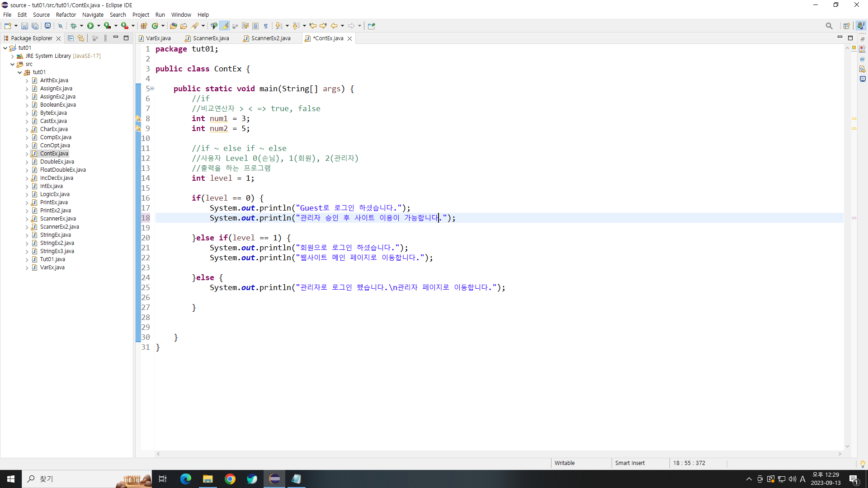Click the New Java Package icon
Screen dimensions: 868x488
point(144,26)
